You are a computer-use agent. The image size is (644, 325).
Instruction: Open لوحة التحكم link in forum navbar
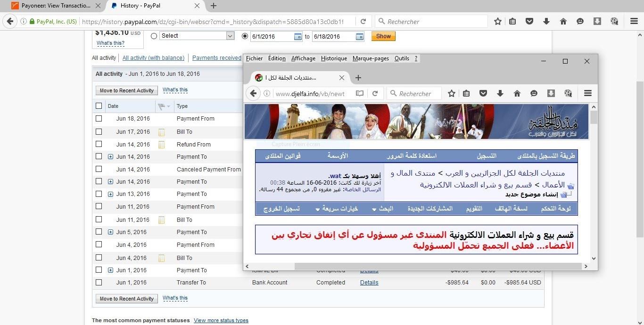coord(555,209)
